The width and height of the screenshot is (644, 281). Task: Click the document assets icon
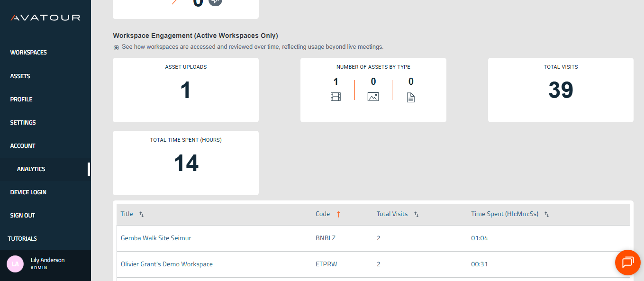pos(410,97)
